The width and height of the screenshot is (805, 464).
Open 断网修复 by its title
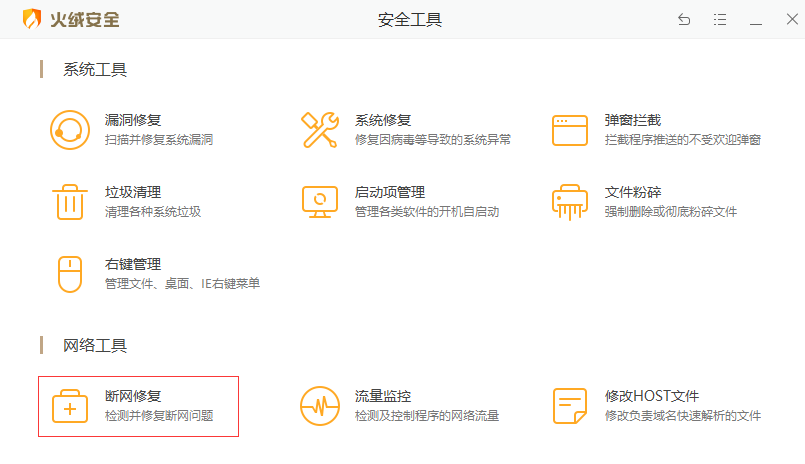click(133, 396)
